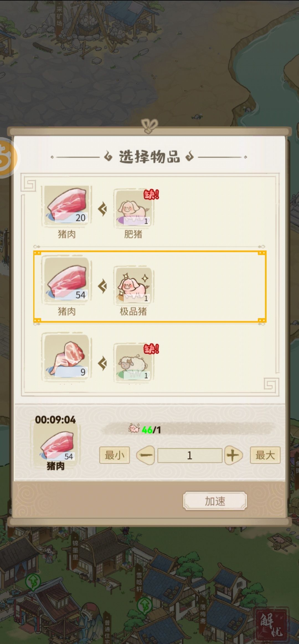Select the 极品猪 premium pig icon
Viewport: 299px width, 644px height.
click(134, 286)
